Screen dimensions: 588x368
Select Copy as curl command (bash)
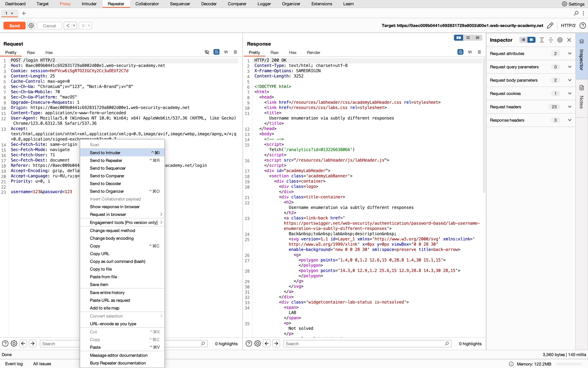[122, 262]
